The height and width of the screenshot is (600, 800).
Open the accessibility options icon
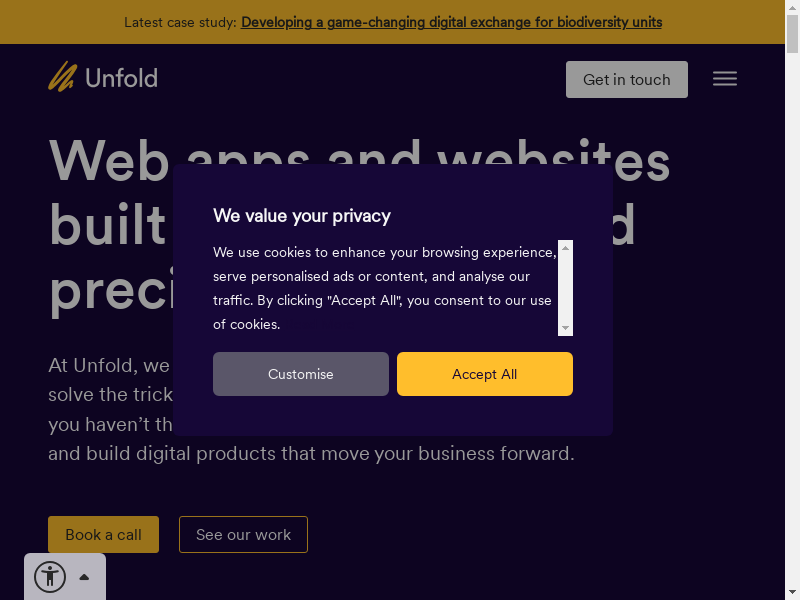[x=50, y=577]
